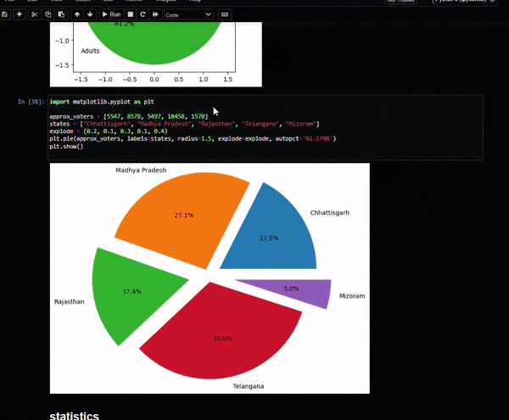
Task: Move the selected cell up
Action: 77,14
